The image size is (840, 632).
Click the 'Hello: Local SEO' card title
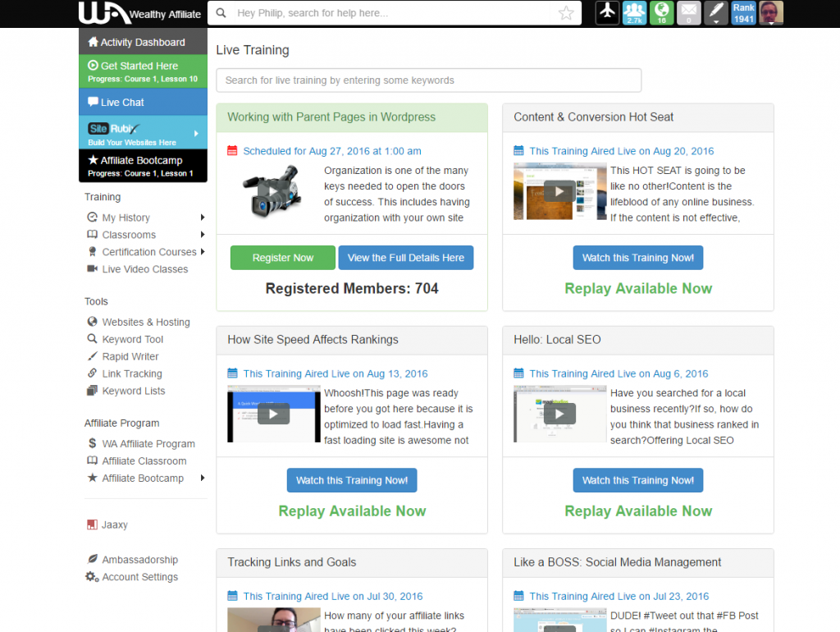557,339
